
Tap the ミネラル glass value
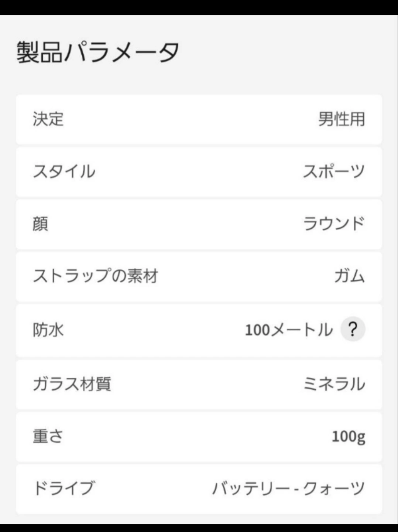pos(334,384)
